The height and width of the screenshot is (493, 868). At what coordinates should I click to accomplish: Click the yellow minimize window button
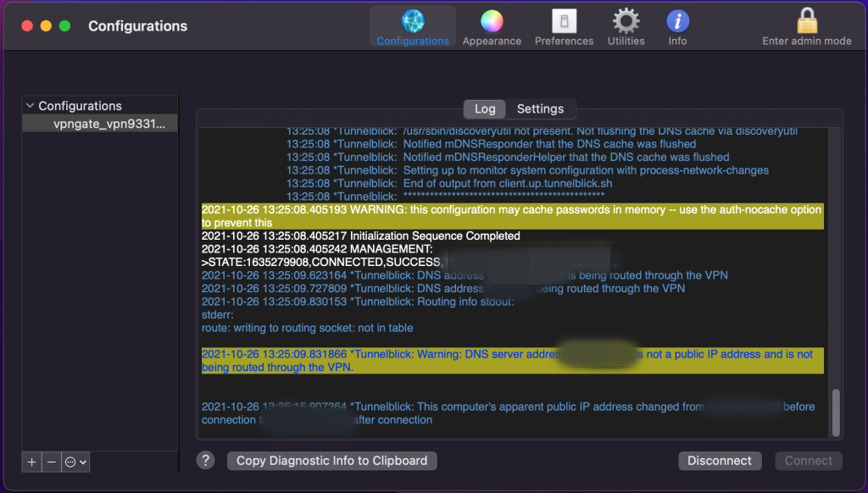pos(46,26)
